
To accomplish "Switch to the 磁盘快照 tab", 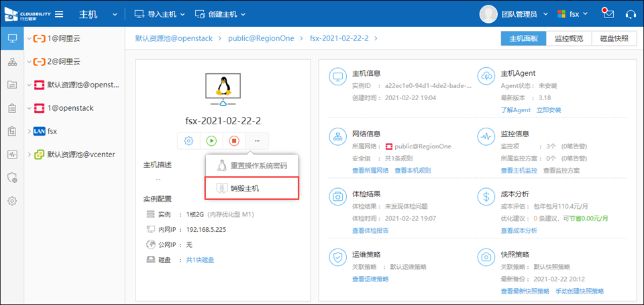I will tap(614, 39).
